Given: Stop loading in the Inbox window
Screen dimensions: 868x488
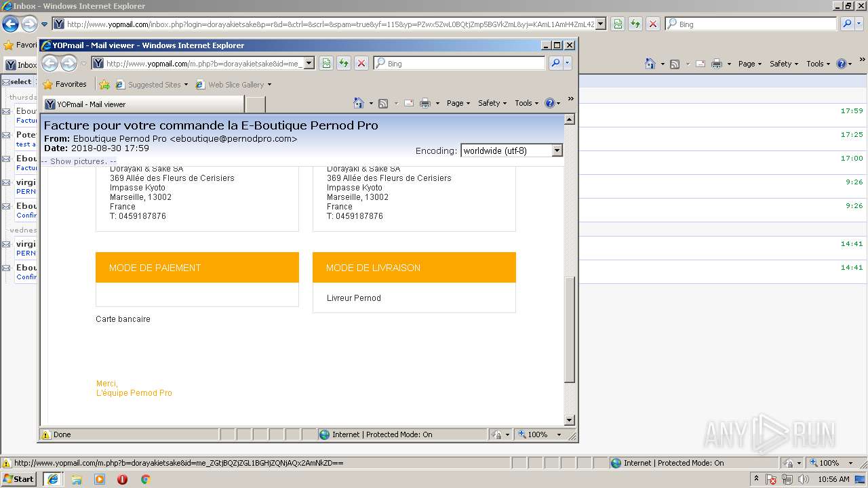Looking at the screenshot, I should [x=653, y=24].
